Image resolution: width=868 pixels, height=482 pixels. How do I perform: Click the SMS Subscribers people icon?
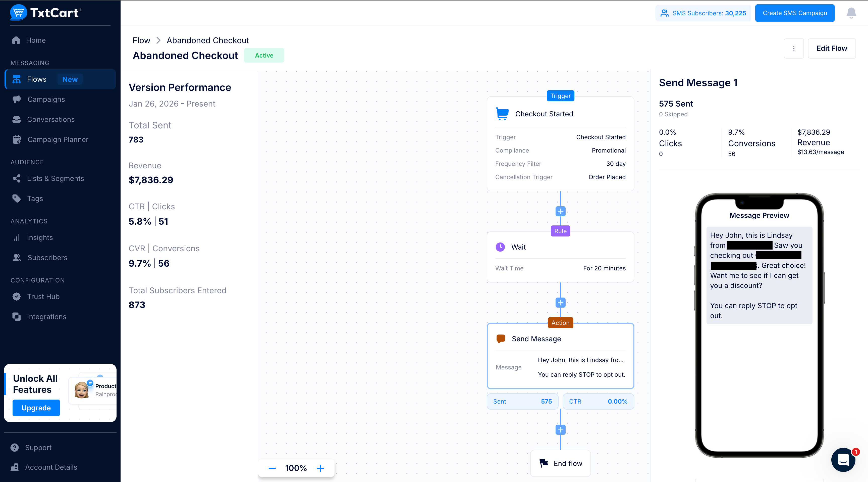pyautogui.click(x=665, y=13)
